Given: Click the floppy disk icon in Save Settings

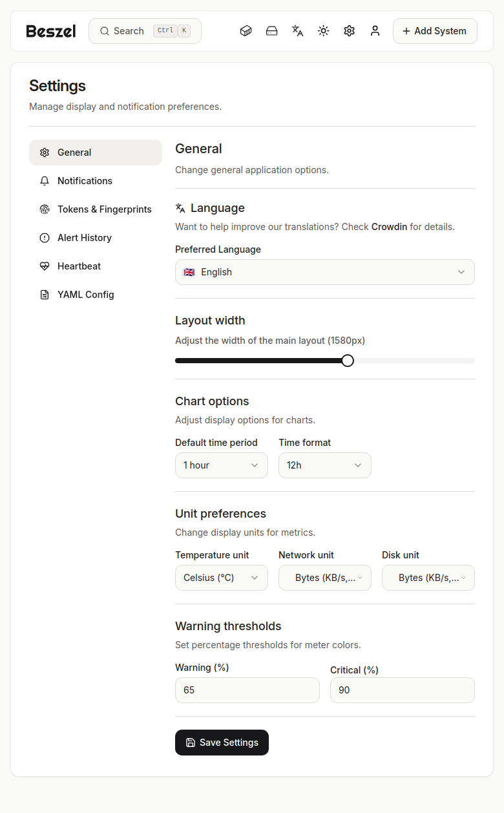Looking at the screenshot, I should point(191,743).
